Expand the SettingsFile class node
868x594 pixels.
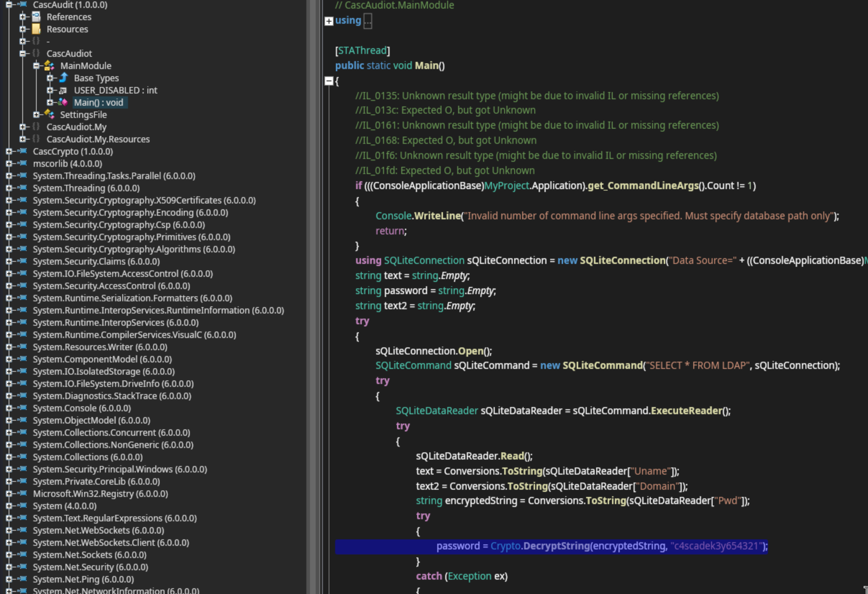(36, 115)
